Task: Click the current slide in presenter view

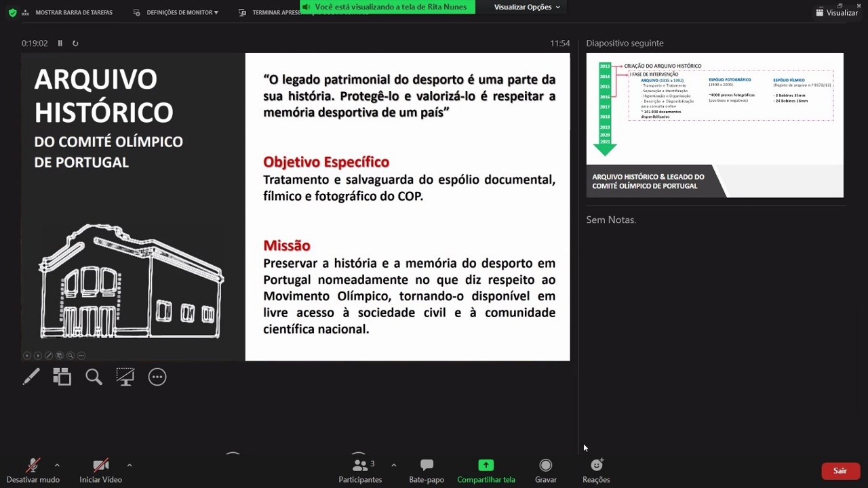Action: point(296,207)
